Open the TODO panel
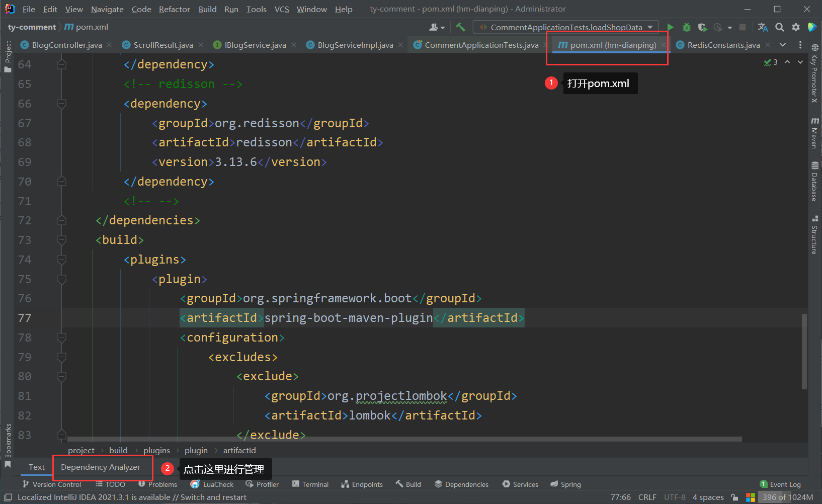This screenshot has width=822, height=504. click(x=110, y=484)
